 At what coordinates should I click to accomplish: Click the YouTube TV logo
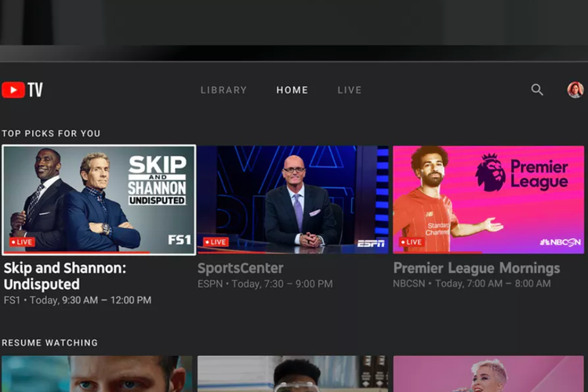[x=22, y=90]
